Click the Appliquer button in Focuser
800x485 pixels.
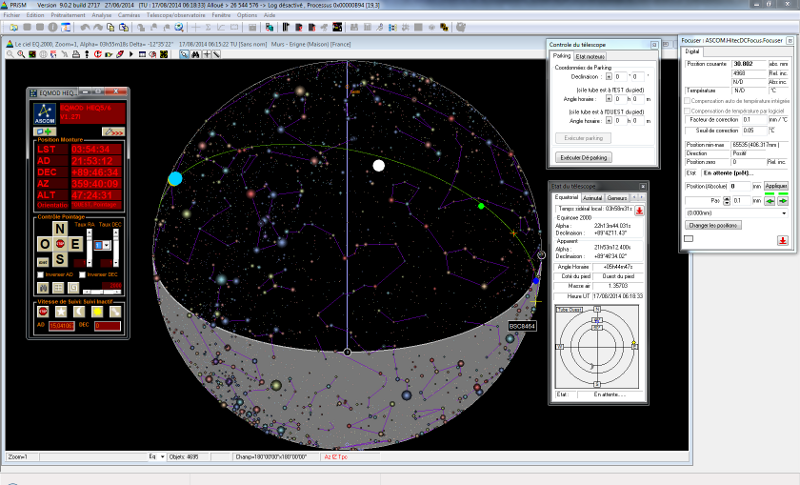point(777,186)
